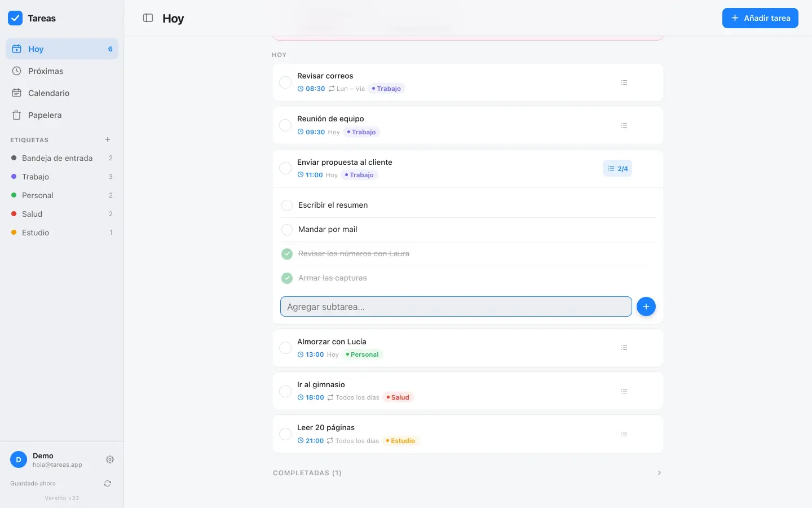Filter by Salud label in sidebar
The height and width of the screenshot is (508, 812).
tap(62, 214)
